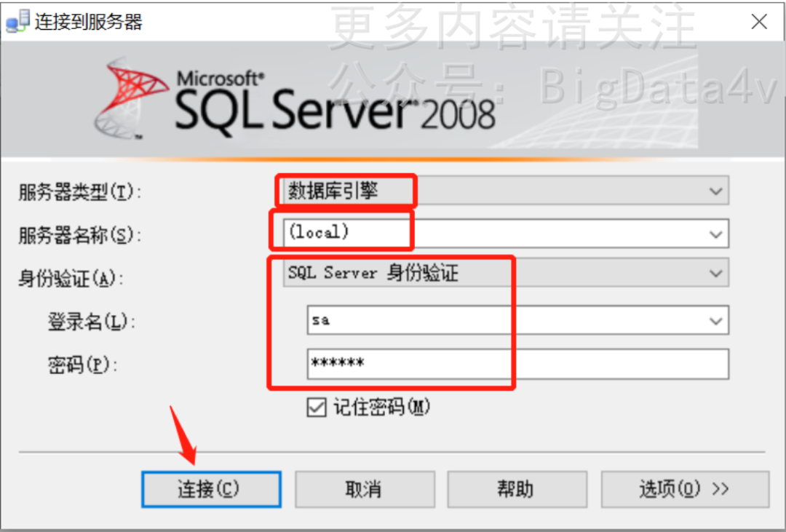Expand options with 选项(O) >> button
This screenshot has height=532, width=786.
685,489
